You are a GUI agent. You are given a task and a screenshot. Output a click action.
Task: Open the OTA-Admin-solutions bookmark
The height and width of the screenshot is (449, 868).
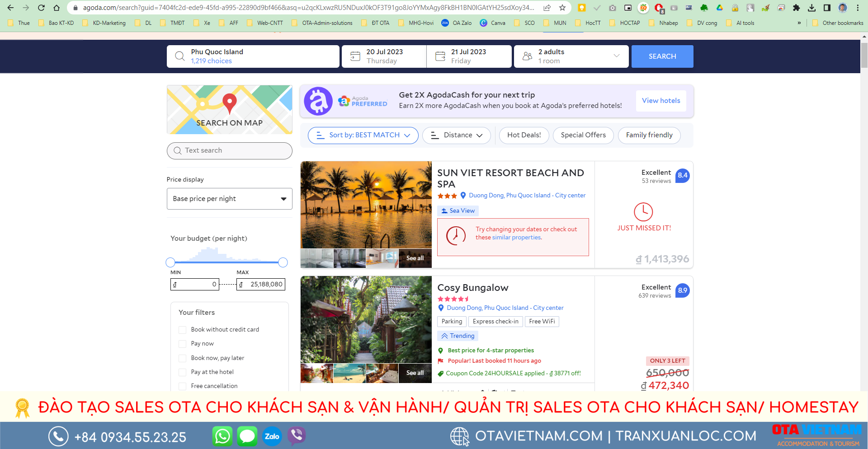[x=322, y=23]
